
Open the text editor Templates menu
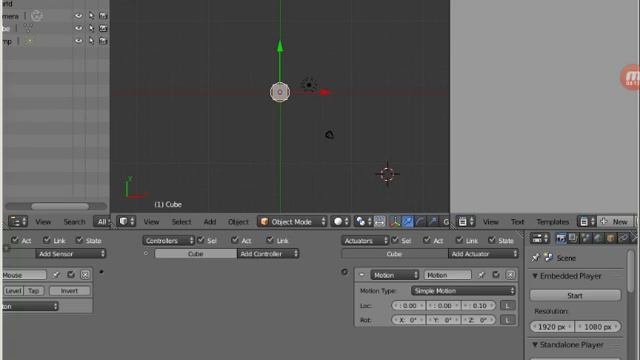(x=553, y=222)
